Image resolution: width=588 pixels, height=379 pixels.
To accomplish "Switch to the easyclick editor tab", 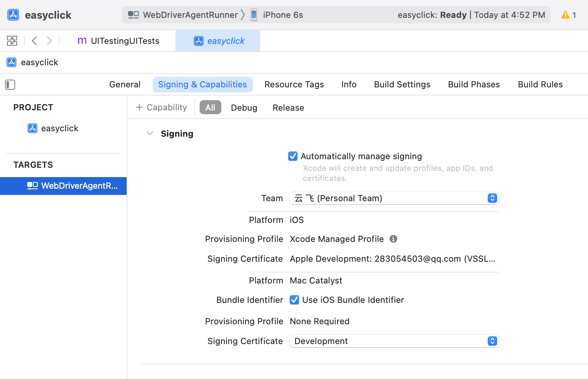I will click(x=218, y=41).
